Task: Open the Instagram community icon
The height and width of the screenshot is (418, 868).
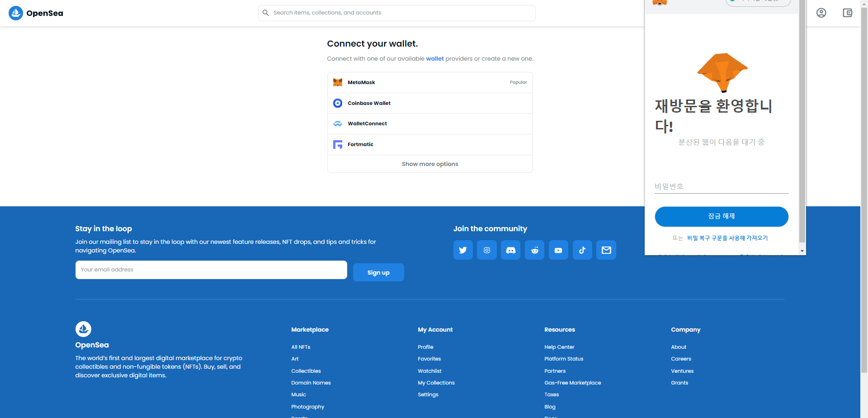Action: pos(487,250)
